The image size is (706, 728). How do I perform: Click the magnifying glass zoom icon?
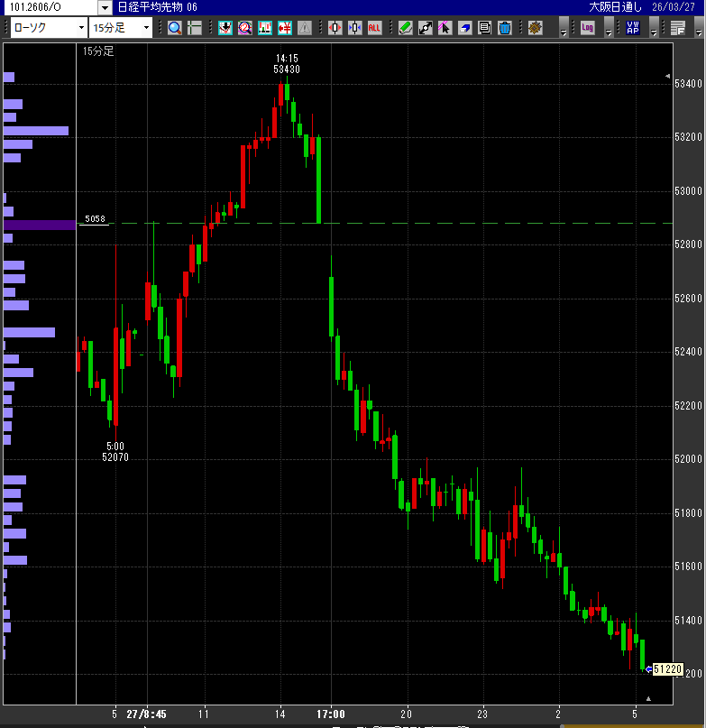[x=175, y=28]
